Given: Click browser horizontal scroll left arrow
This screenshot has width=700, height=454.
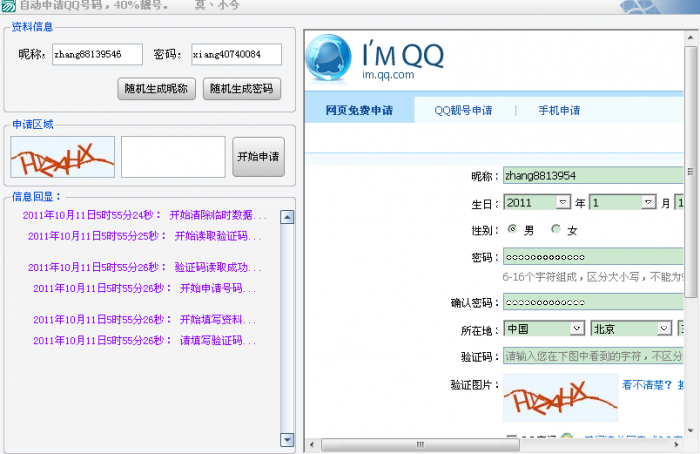Looking at the screenshot, I should pos(312,445).
